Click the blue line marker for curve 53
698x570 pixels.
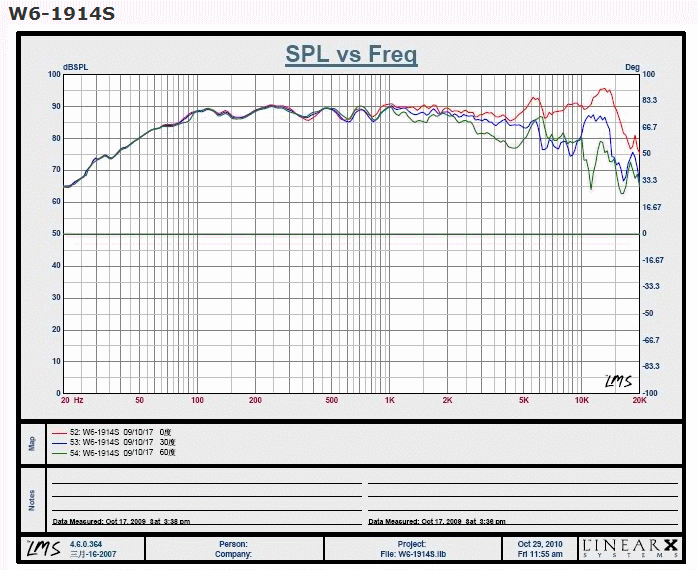[x=57, y=441]
